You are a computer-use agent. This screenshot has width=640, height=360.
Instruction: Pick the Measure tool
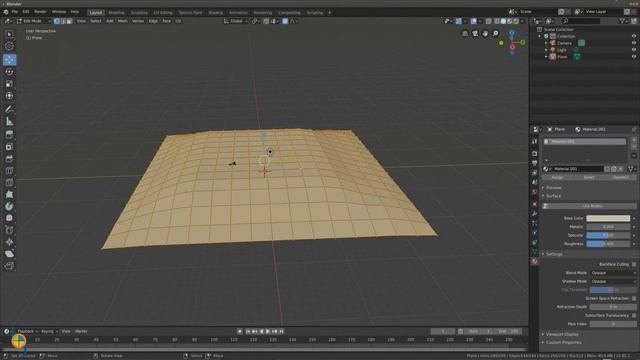(x=9, y=121)
